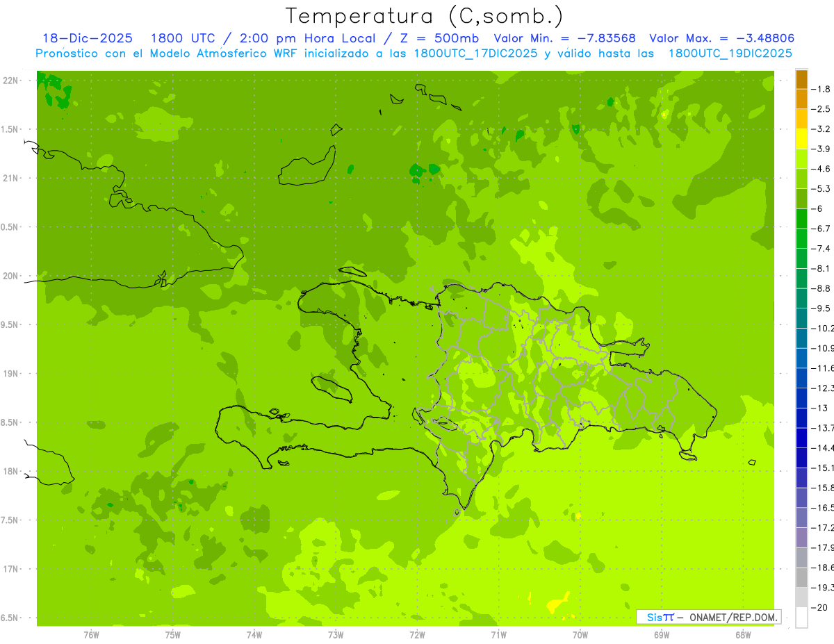Viewport: 834px width, 644px height.
Task: Click colorbar swatch between -3.9 and -4.6
Action: pos(801,159)
